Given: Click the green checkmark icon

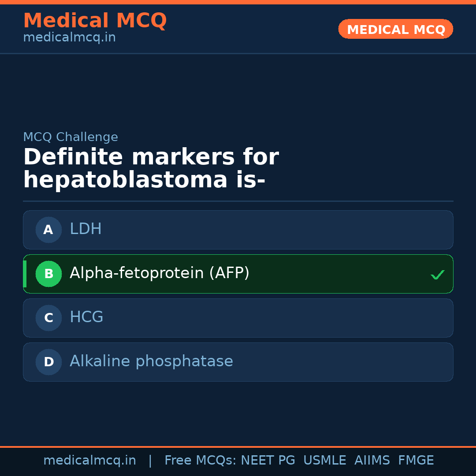Looking at the screenshot, I should coord(437,275).
